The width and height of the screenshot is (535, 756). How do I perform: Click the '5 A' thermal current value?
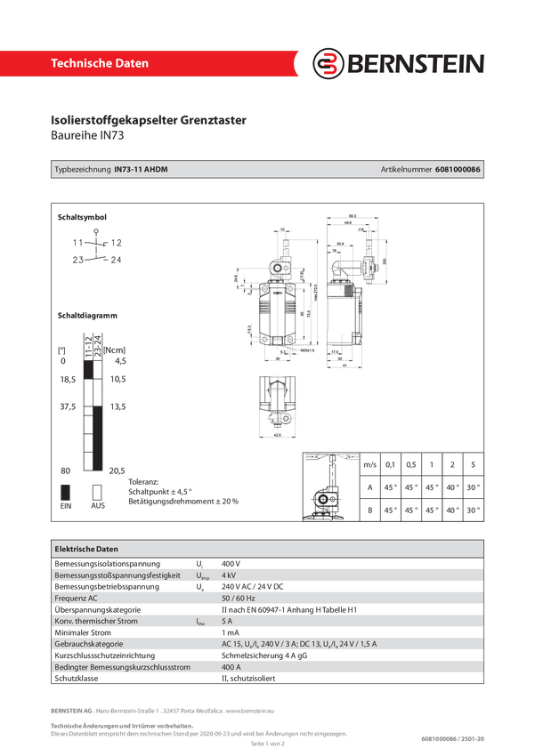(x=227, y=621)
